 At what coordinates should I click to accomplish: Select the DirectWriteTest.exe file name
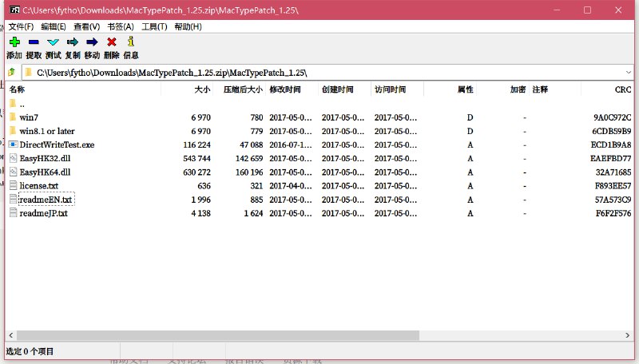coord(57,144)
